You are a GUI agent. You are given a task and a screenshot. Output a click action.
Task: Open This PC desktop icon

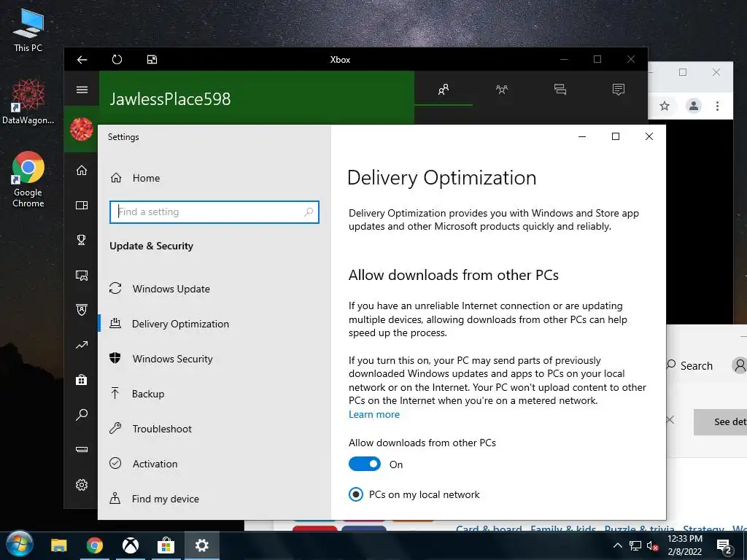[x=28, y=30]
